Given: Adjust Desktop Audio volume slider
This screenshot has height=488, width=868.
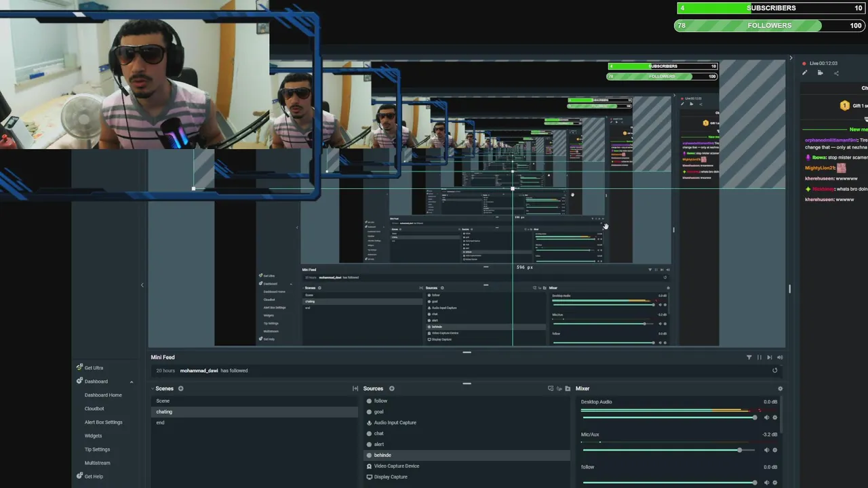Looking at the screenshot, I should click(669, 418).
